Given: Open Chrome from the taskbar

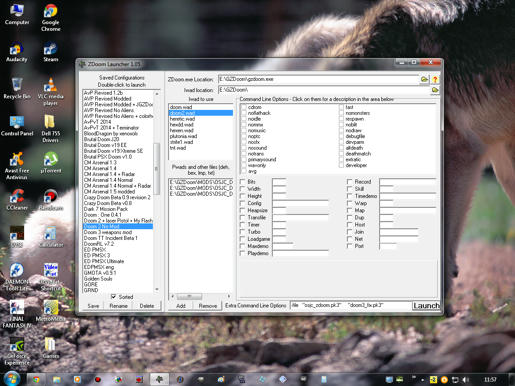Looking at the screenshot, I should 36,379.
